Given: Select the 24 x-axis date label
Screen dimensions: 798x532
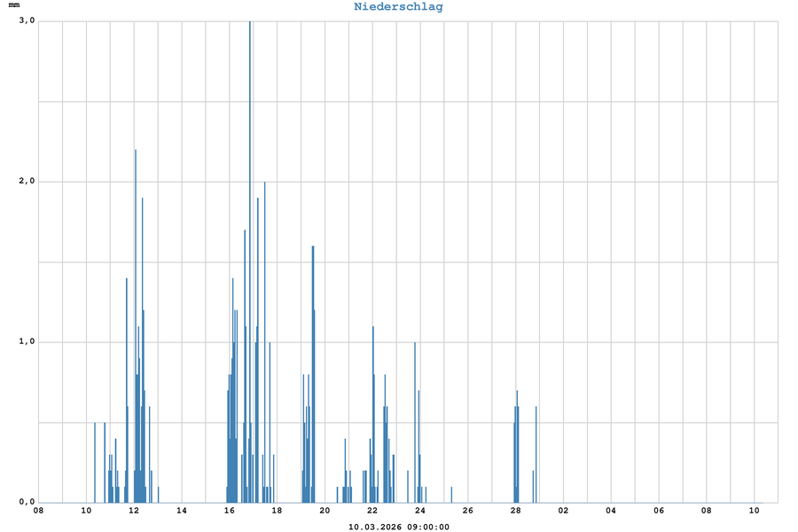Looking at the screenshot, I should [420, 511].
